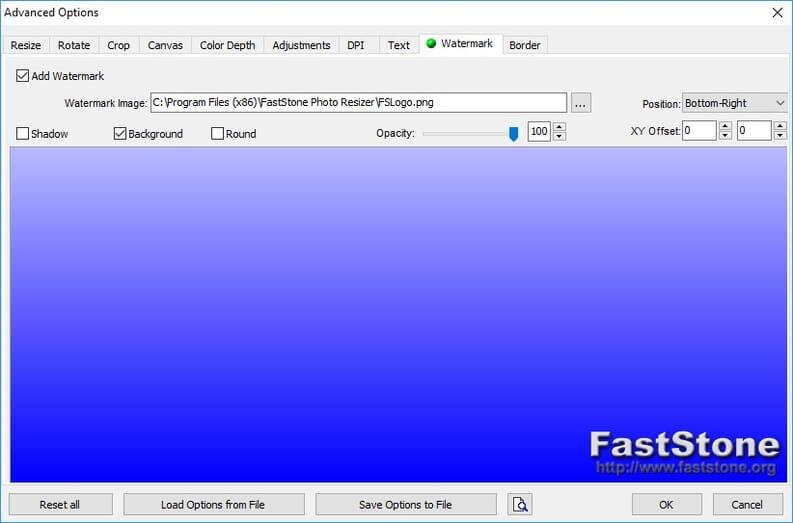Viewport: 793px width, 523px height.
Task: Click the Reset all button
Action: (x=60, y=504)
